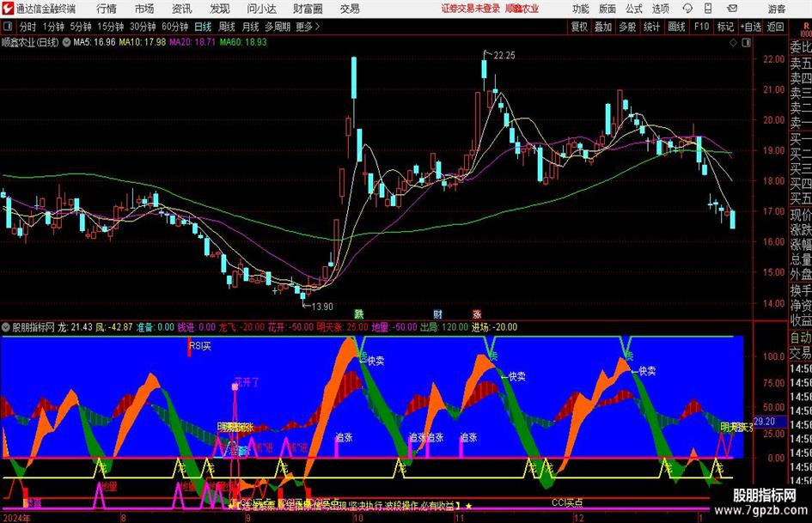Viewport: 812px width, 523px height.
Task: Open the 多周期 multi-period view
Action: click(278, 27)
